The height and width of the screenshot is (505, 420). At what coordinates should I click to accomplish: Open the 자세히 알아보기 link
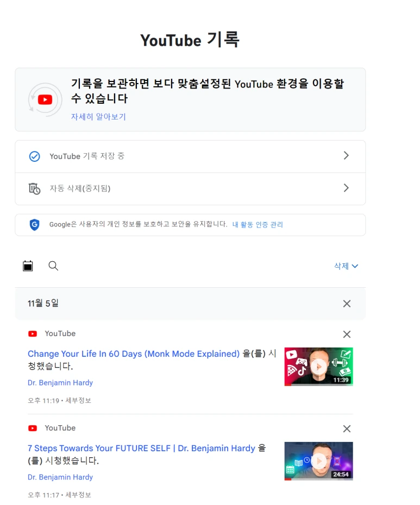[98, 117]
